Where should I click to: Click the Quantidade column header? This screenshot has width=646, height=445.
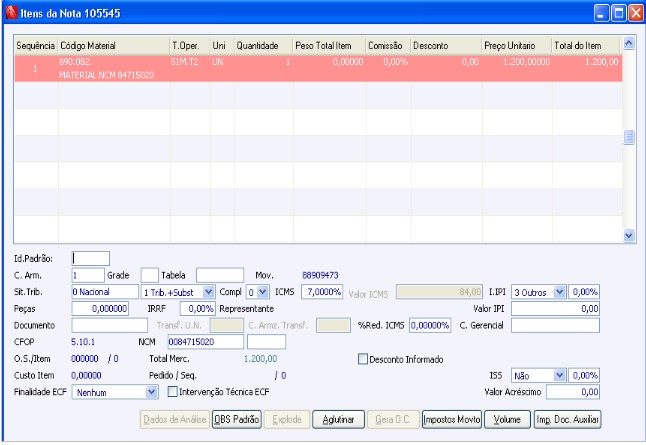263,46
